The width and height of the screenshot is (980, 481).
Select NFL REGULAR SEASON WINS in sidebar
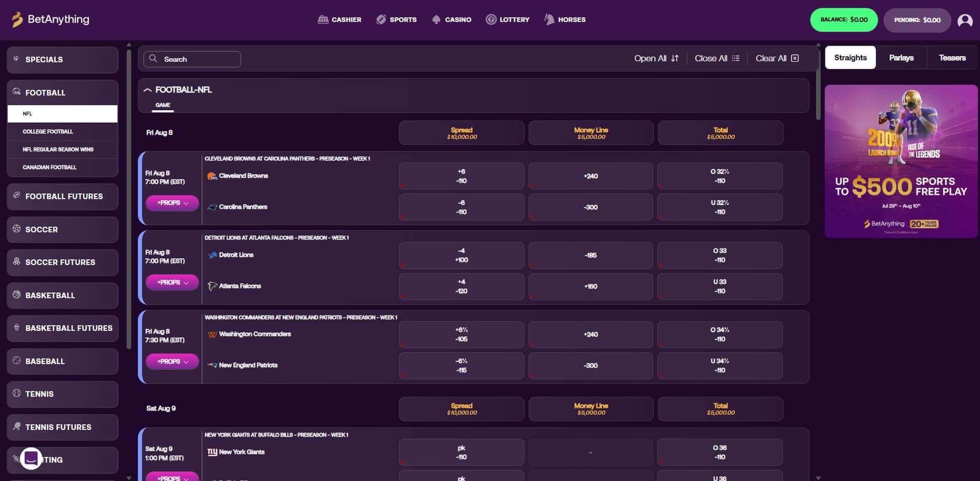(58, 149)
